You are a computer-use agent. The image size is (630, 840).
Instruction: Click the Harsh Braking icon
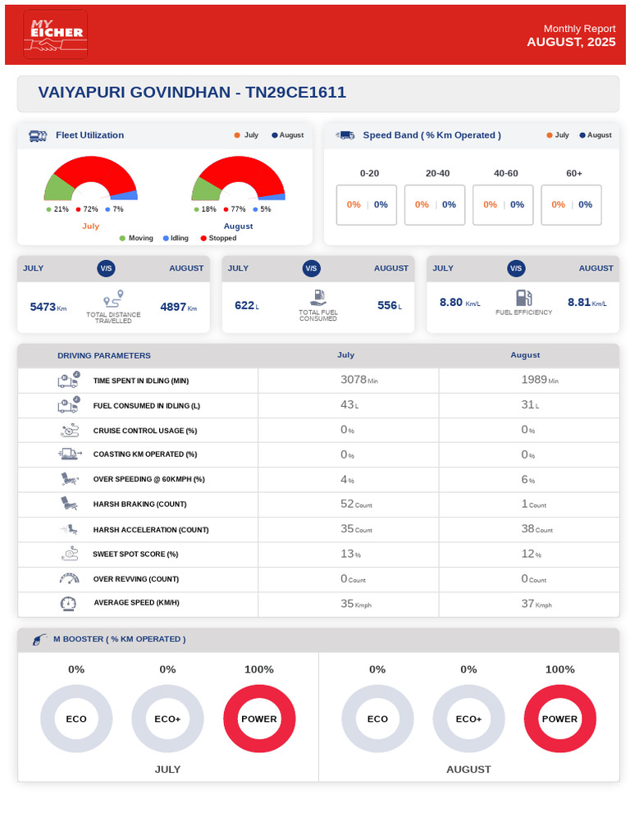click(x=69, y=504)
